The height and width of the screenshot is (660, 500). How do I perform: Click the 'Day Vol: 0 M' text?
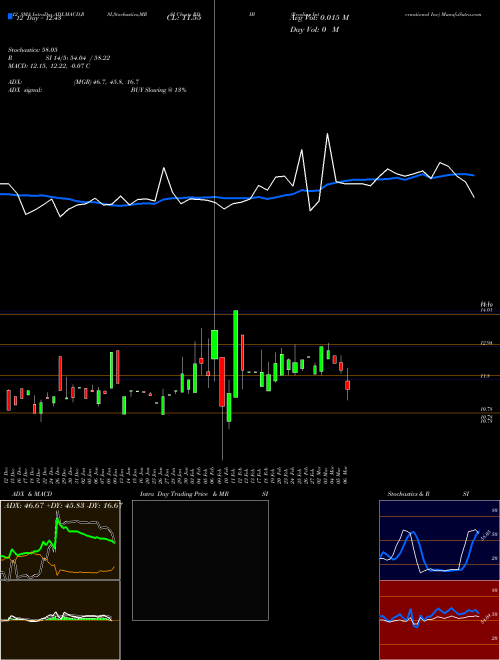coord(314,29)
